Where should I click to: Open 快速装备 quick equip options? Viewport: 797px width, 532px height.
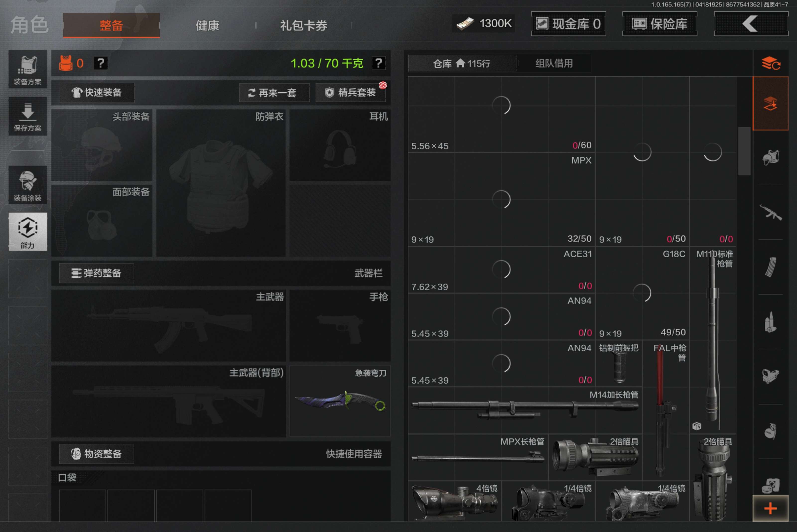coord(97,93)
